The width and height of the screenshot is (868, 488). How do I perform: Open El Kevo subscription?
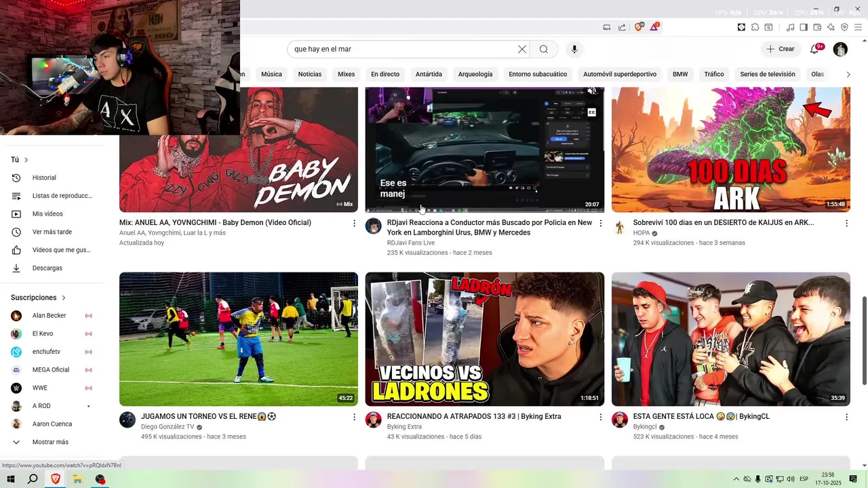click(52, 333)
